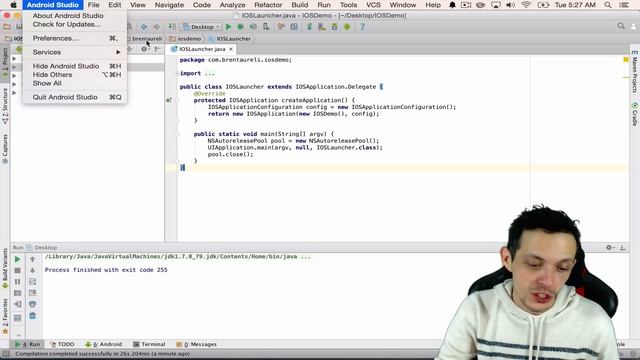
Task: Click the iosdemo breadcrumb
Action: click(185, 39)
